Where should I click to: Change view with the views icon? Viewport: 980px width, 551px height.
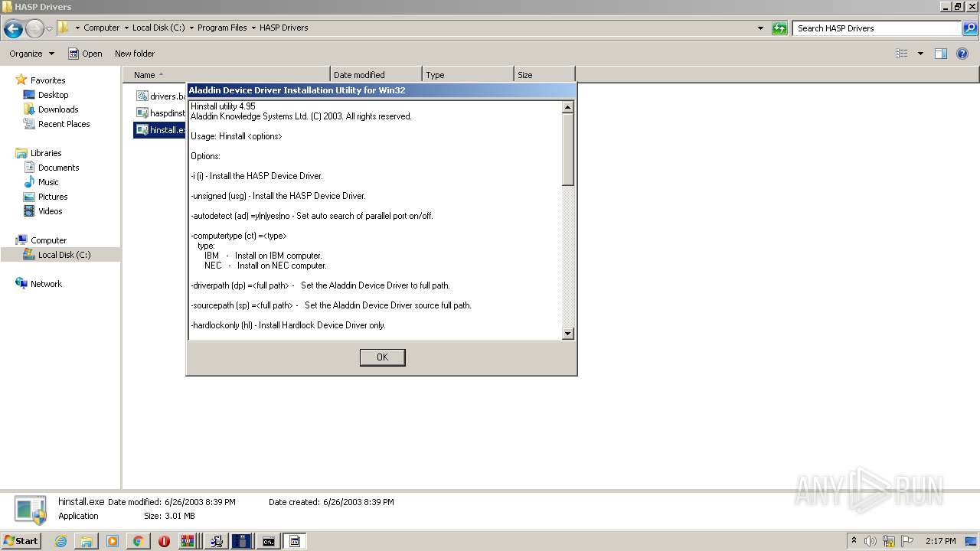click(902, 54)
